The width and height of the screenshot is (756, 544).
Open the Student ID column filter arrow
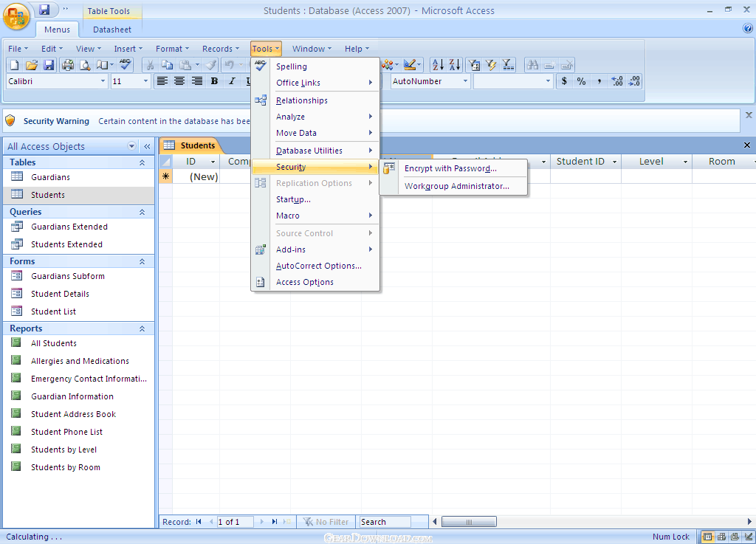click(x=614, y=162)
